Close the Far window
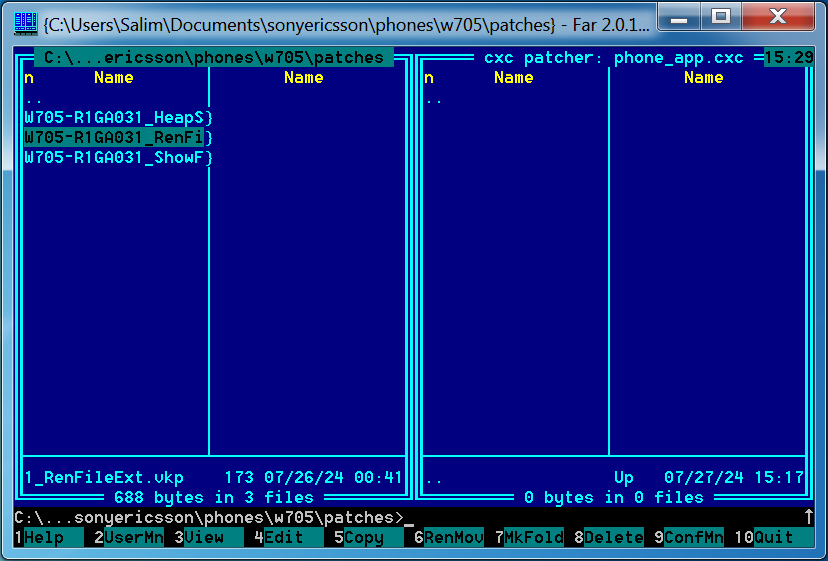828x561 pixels. tap(778, 17)
